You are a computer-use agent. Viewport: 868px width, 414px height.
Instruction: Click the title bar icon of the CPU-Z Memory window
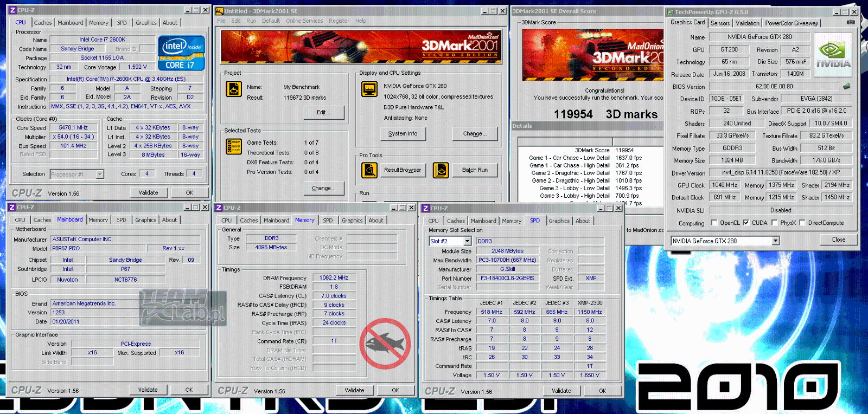[219, 208]
